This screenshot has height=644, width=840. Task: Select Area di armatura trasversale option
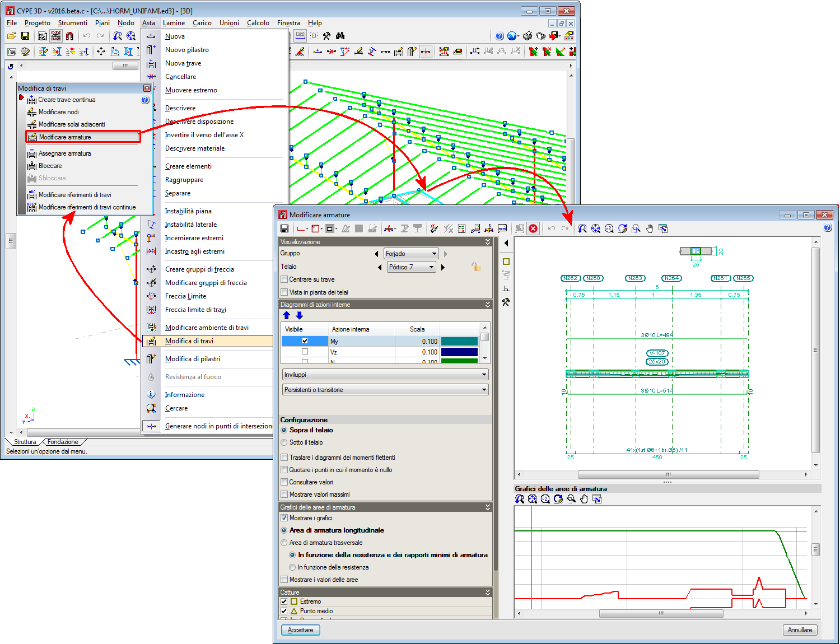pyautogui.click(x=284, y=543)
